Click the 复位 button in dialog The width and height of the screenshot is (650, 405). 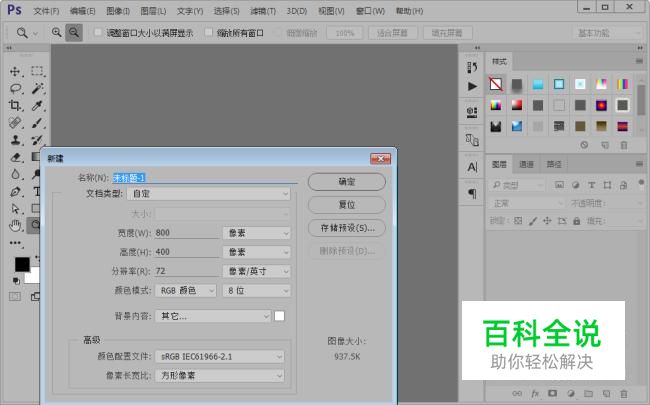(x=347, y=205)
